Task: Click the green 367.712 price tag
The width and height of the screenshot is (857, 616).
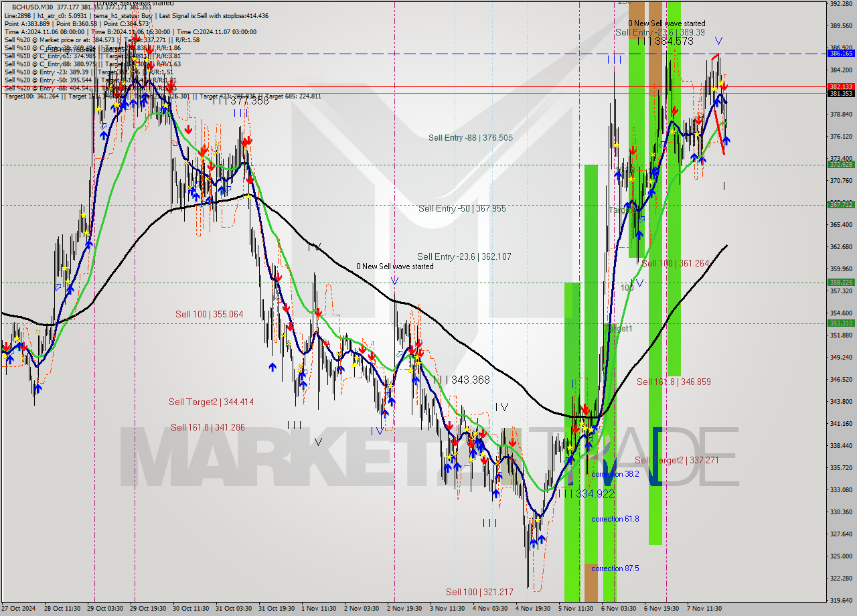Action: 841,204
